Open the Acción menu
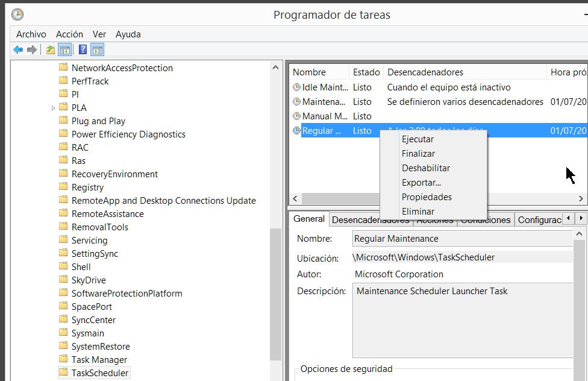Image resolution: width=588 pixels, height=381 pixels. click(x=69, y=34)
